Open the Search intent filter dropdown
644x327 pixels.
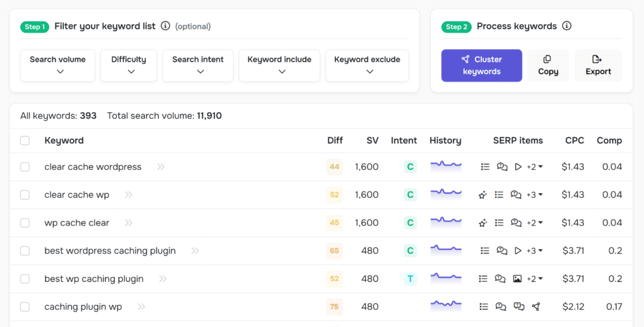198,66
